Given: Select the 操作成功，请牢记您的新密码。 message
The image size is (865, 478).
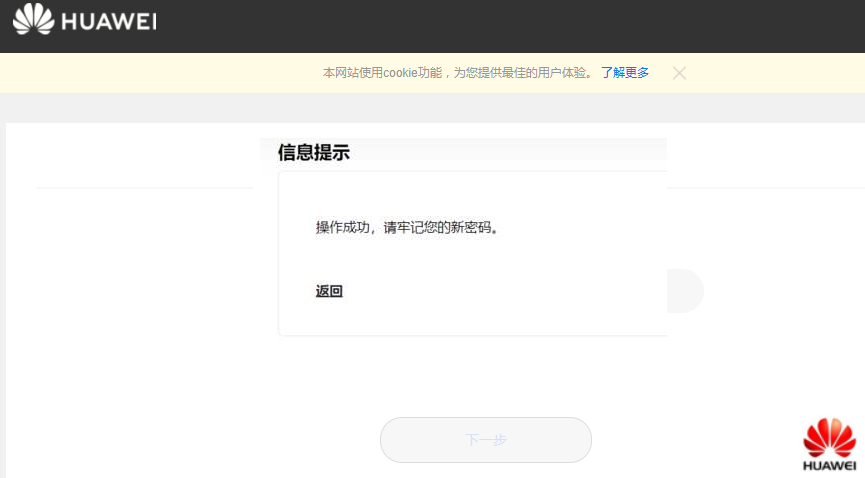Looking at the screenshot, I should (407, 227).
